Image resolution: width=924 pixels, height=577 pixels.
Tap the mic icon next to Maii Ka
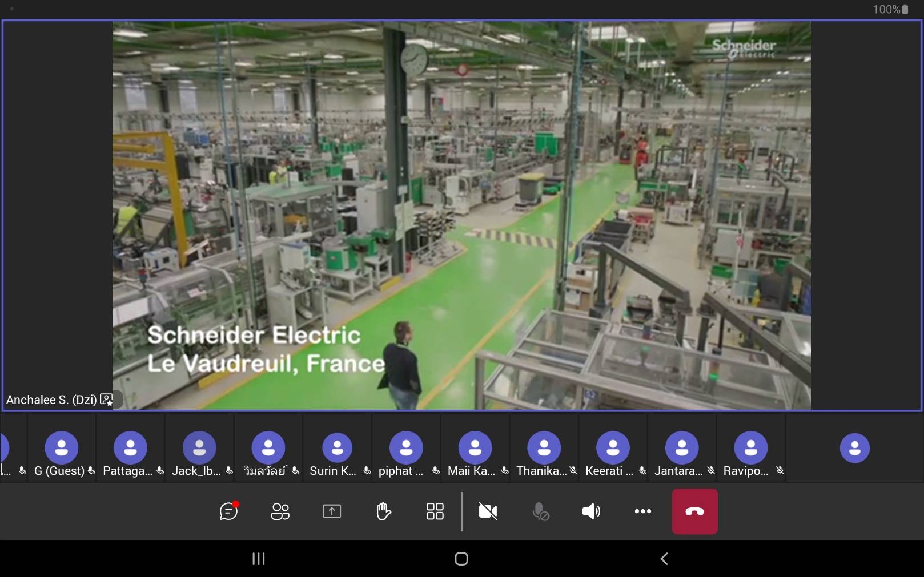[x=505, y=471]
